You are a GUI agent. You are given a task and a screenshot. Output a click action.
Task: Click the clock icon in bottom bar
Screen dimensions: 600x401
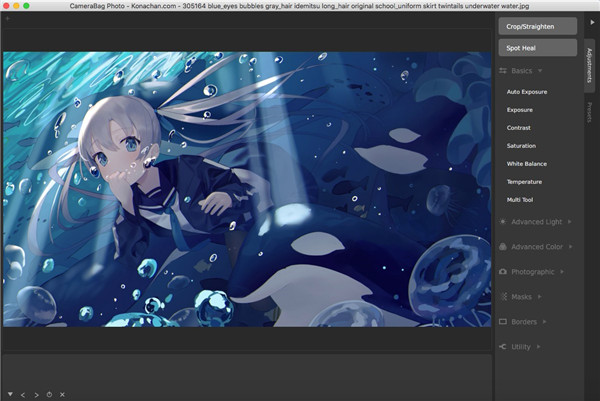(x=49, y=394)
